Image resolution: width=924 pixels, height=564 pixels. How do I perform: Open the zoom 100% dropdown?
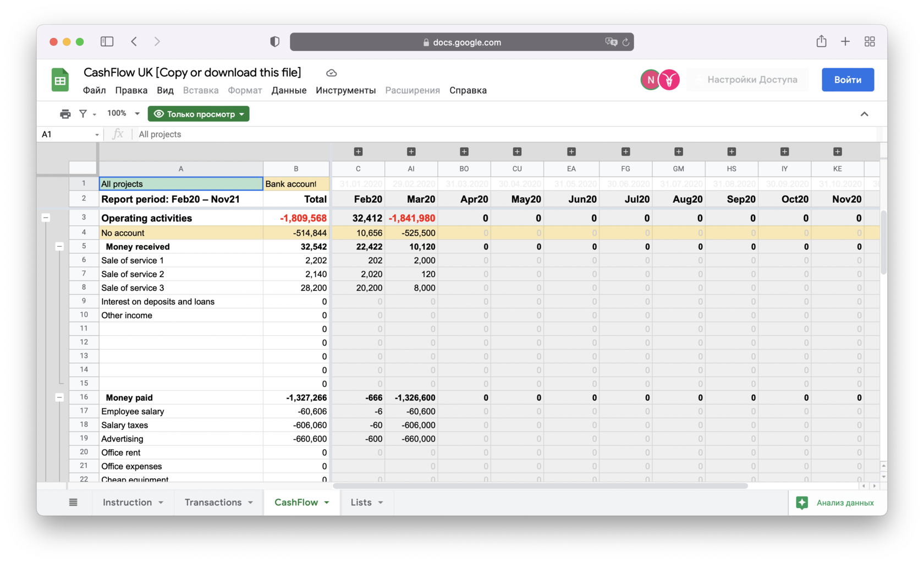coord(123,113)
